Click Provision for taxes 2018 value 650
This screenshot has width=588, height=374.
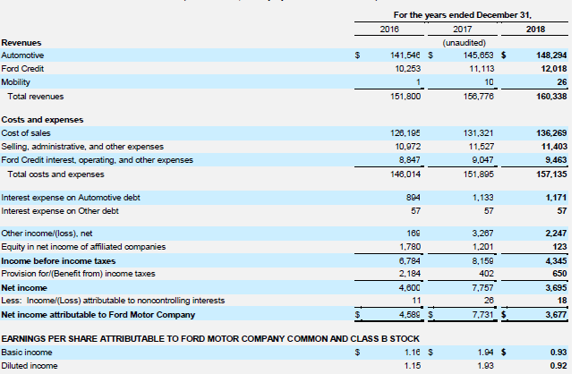click(560, 274)
